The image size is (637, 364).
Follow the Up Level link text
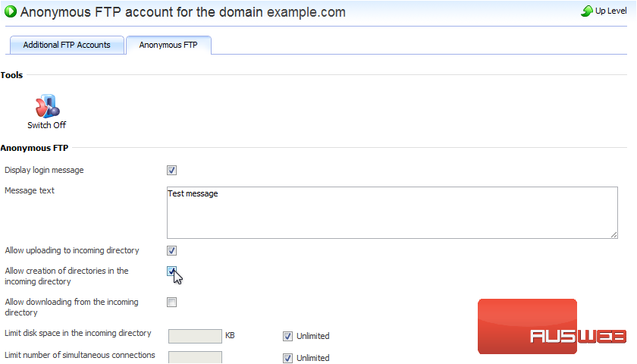pyautogui.click(x=610, y=11)
